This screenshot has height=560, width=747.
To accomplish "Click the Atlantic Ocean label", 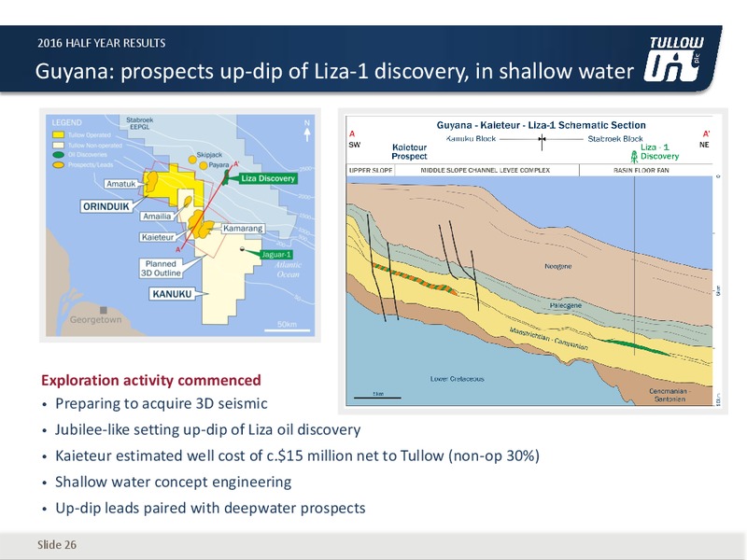I will point(289,270).
